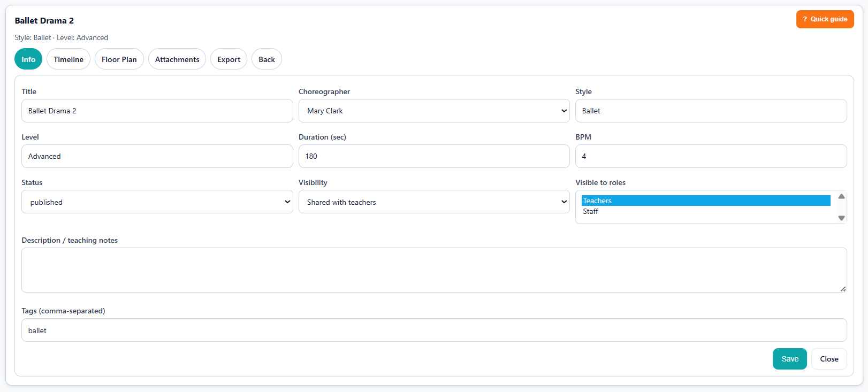The width and height of the screenshot is (868, 392).
Task: Click the Back pill button
Action: [x=267, y=59]
